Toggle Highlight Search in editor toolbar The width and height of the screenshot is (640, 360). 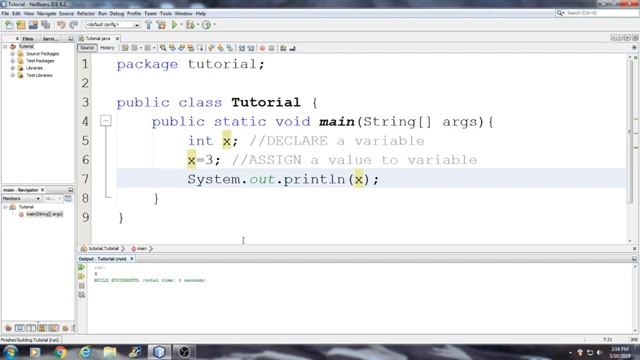pyautogui.click(x=191, y=48)
